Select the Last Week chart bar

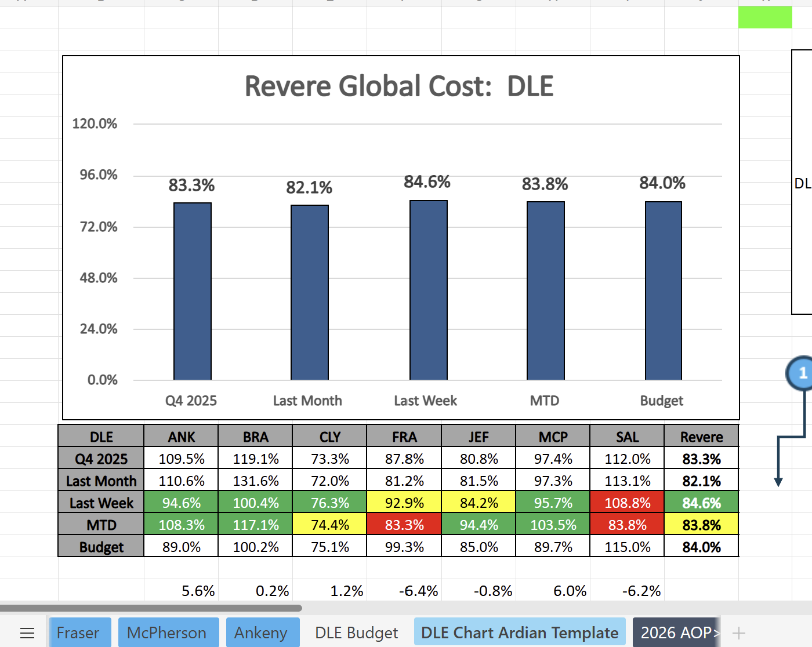pyautogui.click(x=428, y=290)
